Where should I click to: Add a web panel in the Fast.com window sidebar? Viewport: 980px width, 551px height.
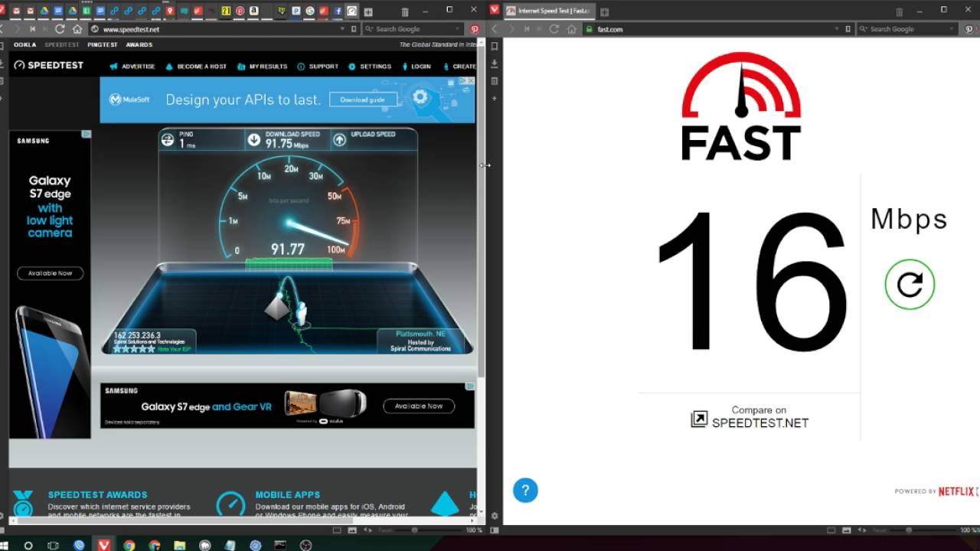pos(495,99)
